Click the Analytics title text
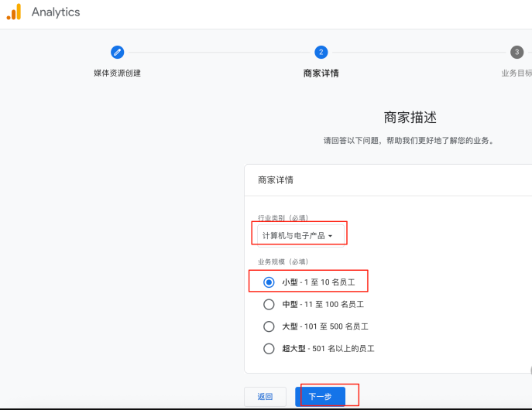The height and width of the screenshot is (410, 532). coord(56,12)
